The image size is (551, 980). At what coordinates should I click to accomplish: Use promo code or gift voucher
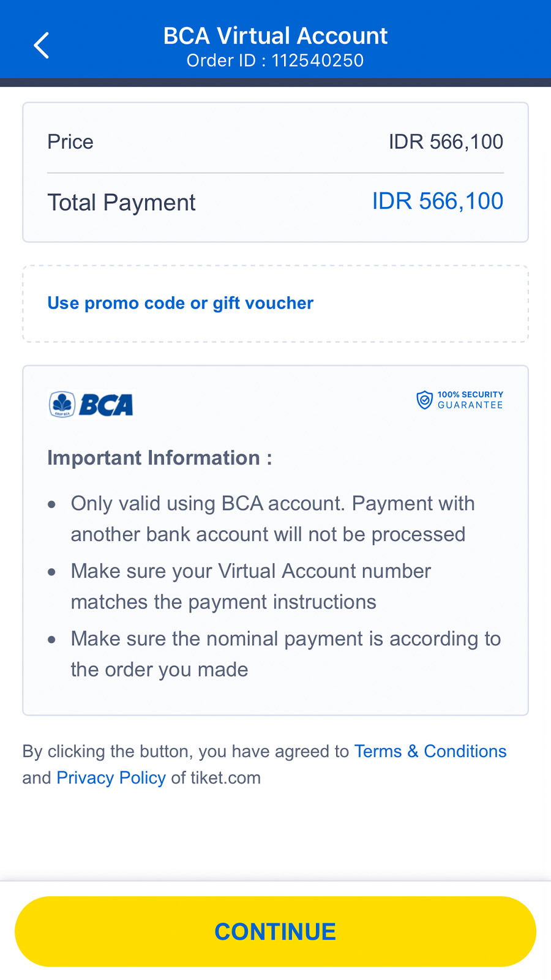click(x=181, y=303)
